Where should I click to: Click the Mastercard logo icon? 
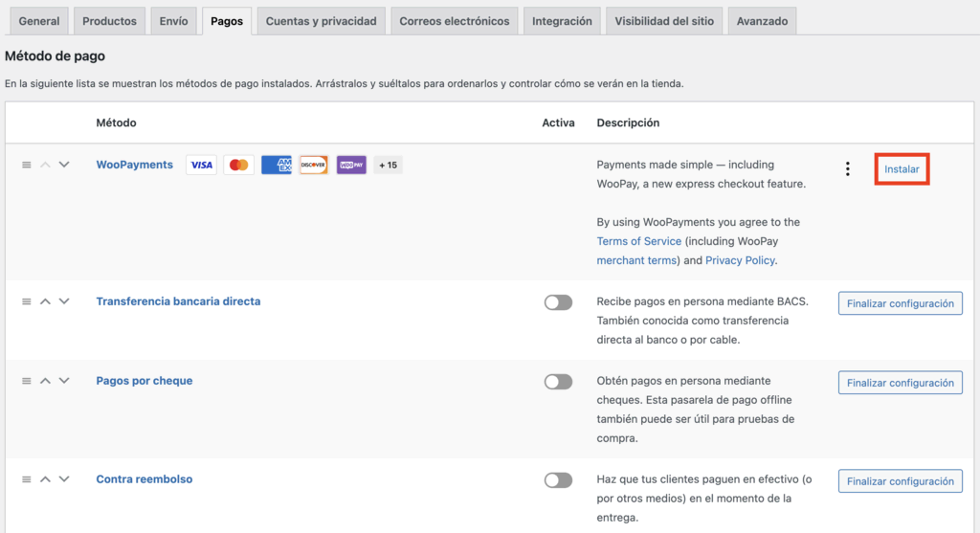[x=238, y=165]
